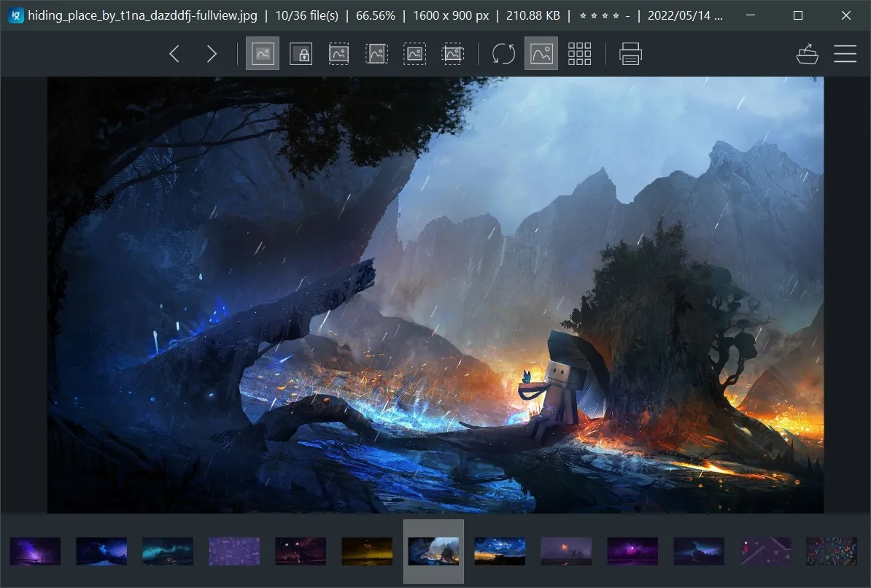Open the muted purple thumbnail with orange moon

point(566,551)
